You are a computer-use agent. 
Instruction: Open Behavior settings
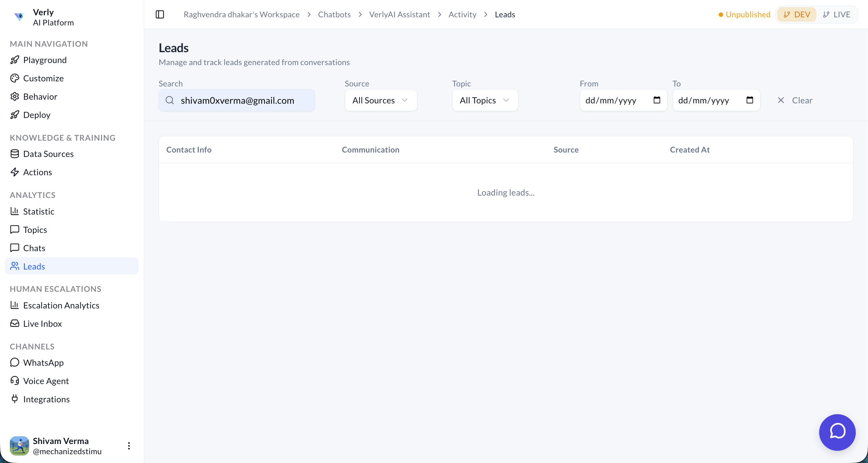40,96
